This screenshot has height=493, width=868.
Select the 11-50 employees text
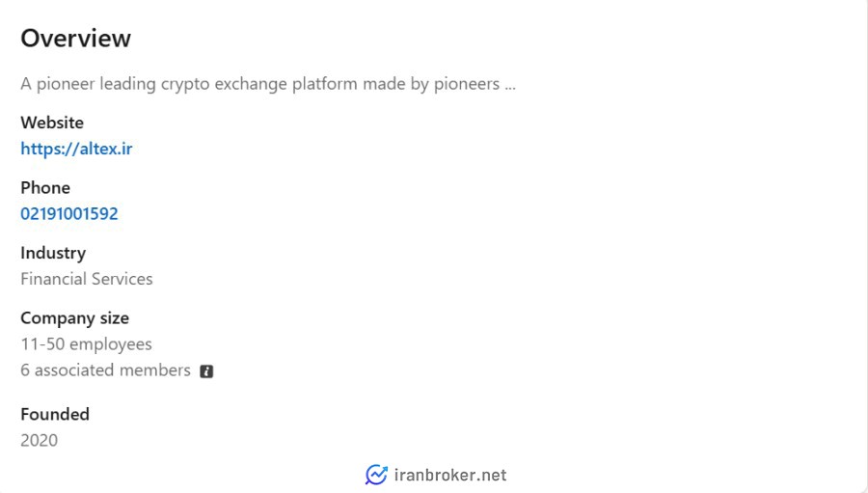(x=86, y=343)
